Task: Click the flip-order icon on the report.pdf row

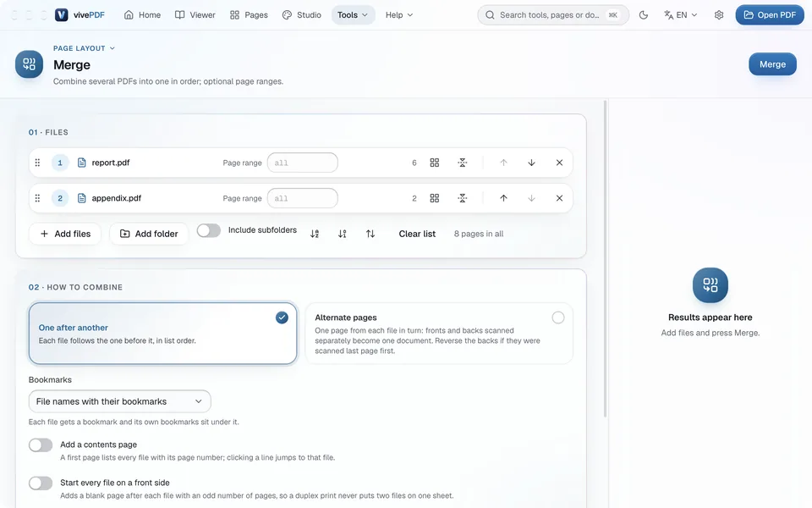Action: pos(463,163)
